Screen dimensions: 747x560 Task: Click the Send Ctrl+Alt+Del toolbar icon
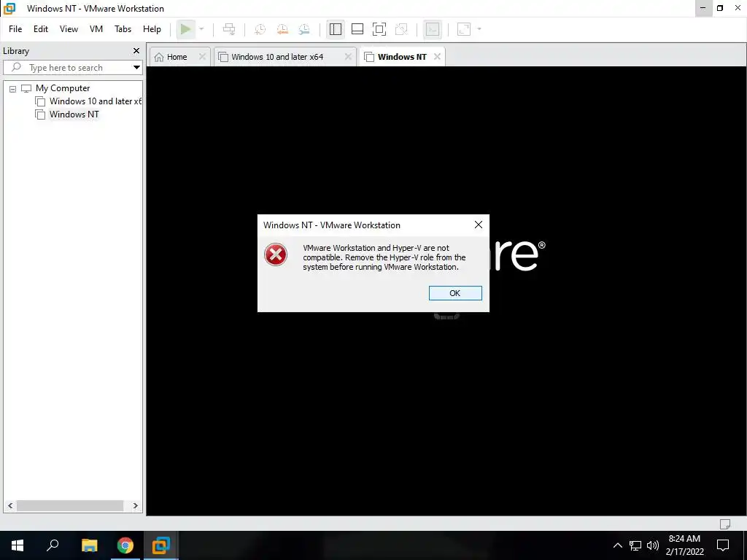[229, 29]
